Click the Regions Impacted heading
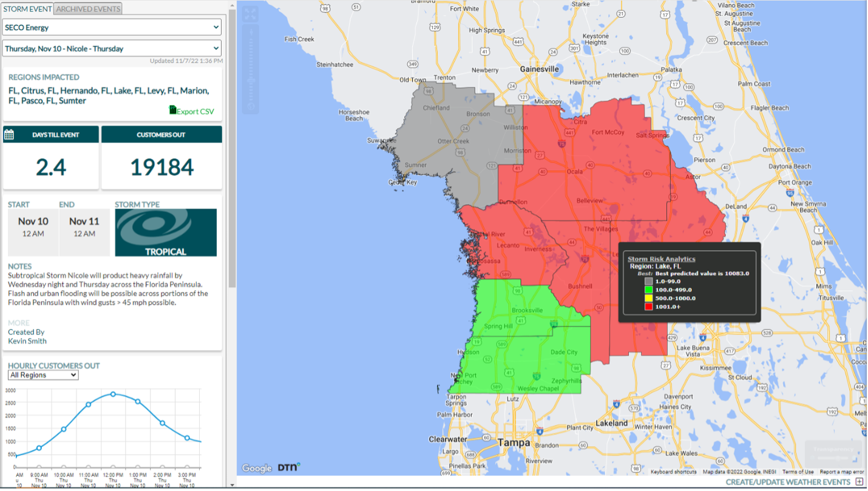868x491 pixels. pos(44,77)
